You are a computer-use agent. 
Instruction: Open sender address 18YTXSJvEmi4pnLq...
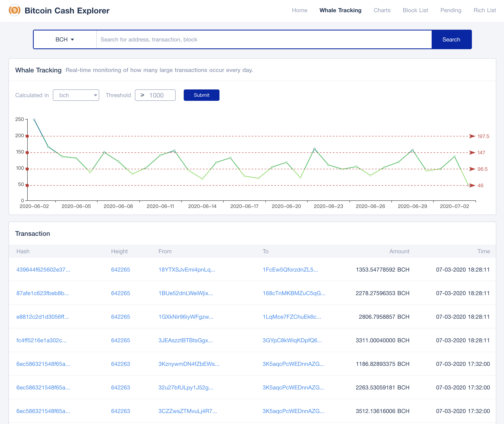pyautogui.click(x=187, y=270)
